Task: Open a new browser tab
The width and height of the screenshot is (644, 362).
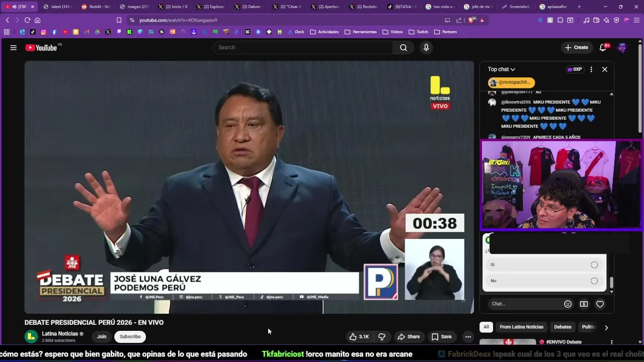Action: click(579, 7)
